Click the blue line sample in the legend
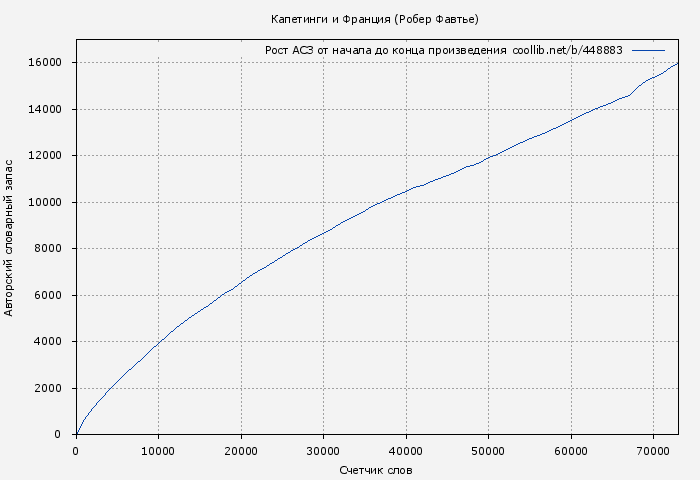This screenshot has height=480, width=700. 648,50
